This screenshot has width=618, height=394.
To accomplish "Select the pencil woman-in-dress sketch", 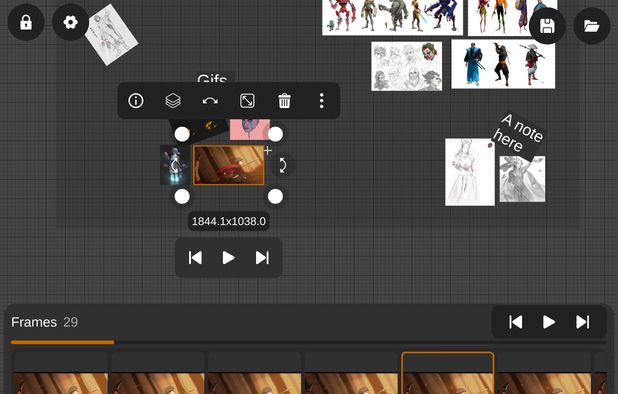I will click(470, 172).
